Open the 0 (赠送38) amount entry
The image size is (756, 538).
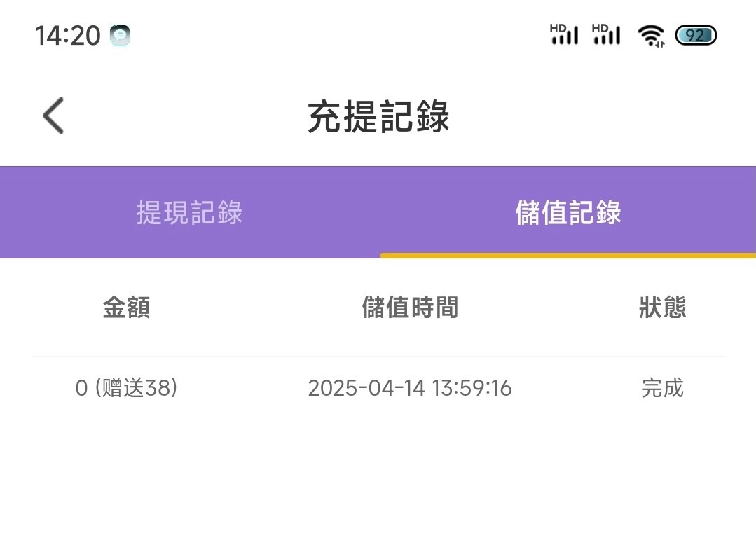click(x=126, y=388)
